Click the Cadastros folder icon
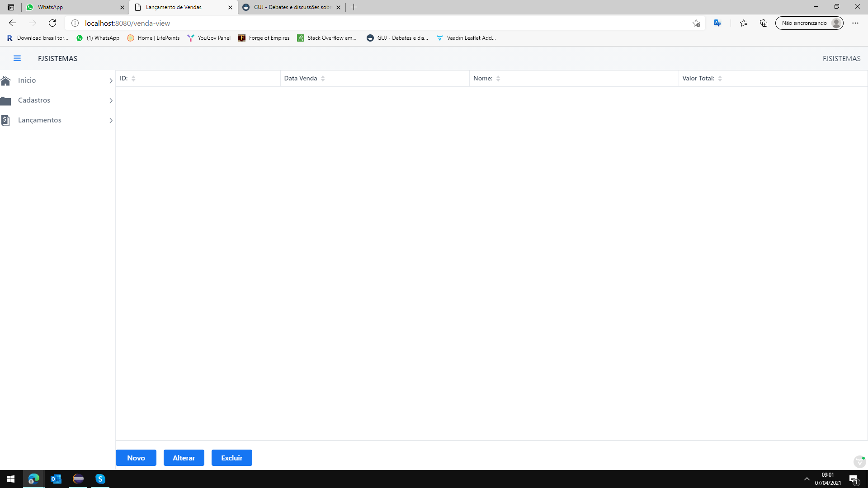868x488 pixels. pos(5,100)
